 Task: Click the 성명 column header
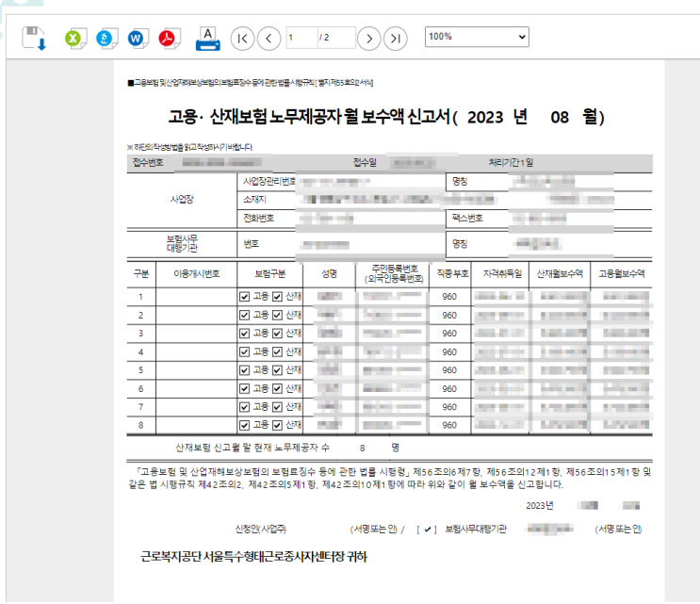tap(330, 273)
